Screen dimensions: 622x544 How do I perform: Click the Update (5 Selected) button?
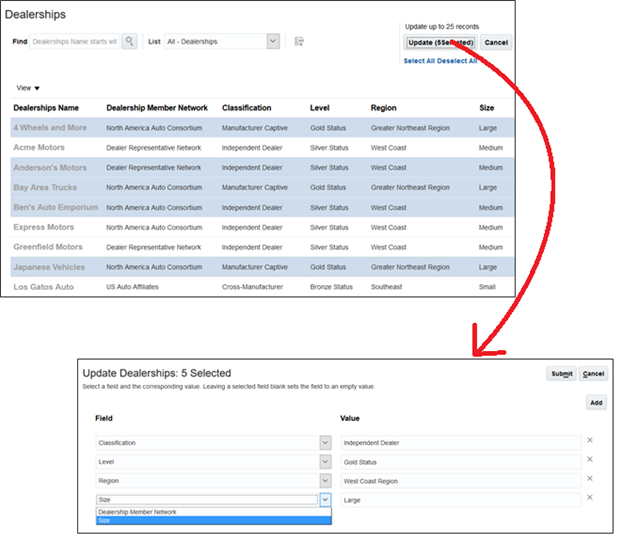coord(441,42)
